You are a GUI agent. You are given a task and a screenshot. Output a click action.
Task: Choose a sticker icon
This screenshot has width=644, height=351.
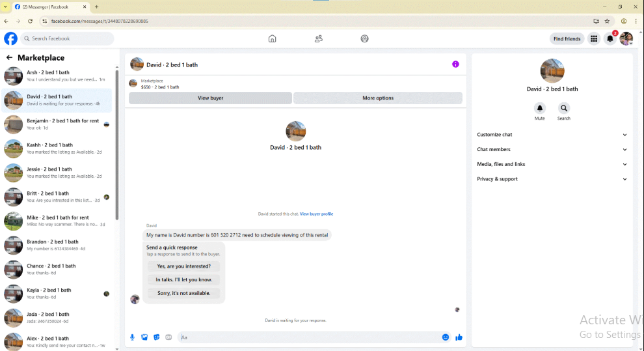157,337
